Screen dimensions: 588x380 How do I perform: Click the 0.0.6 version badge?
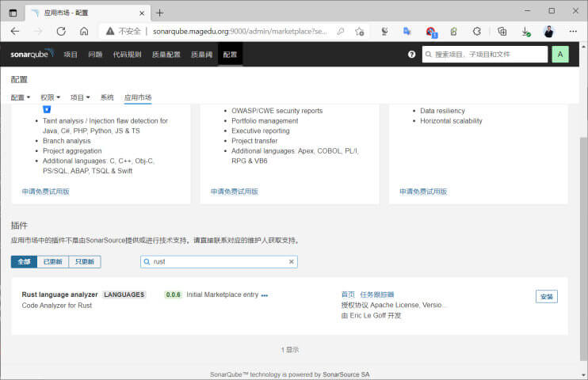[x=173, y=294]
